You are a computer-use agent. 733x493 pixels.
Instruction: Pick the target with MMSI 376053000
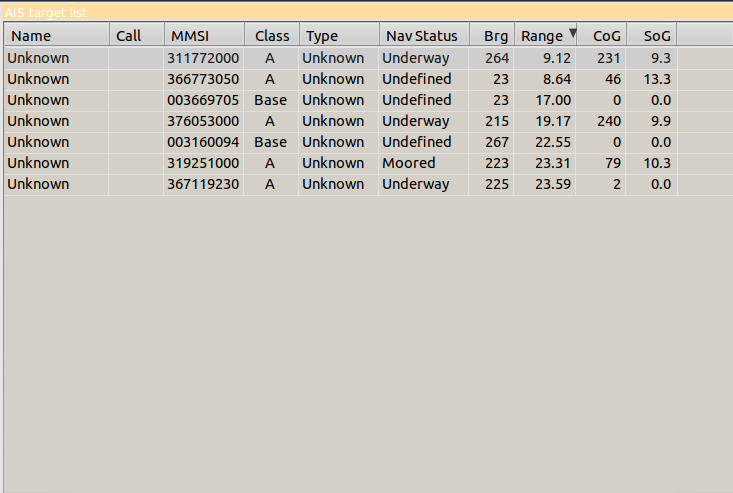point(203,121)
